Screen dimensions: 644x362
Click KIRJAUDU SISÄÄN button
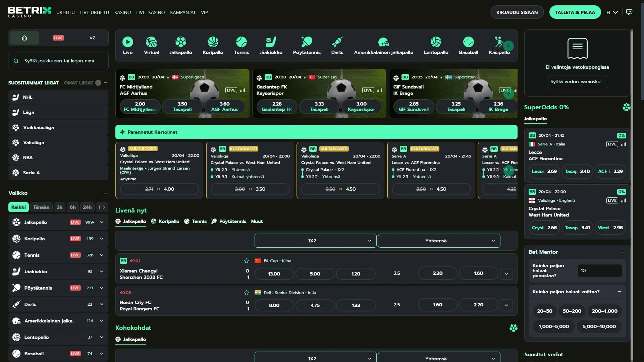pos(517,12)
